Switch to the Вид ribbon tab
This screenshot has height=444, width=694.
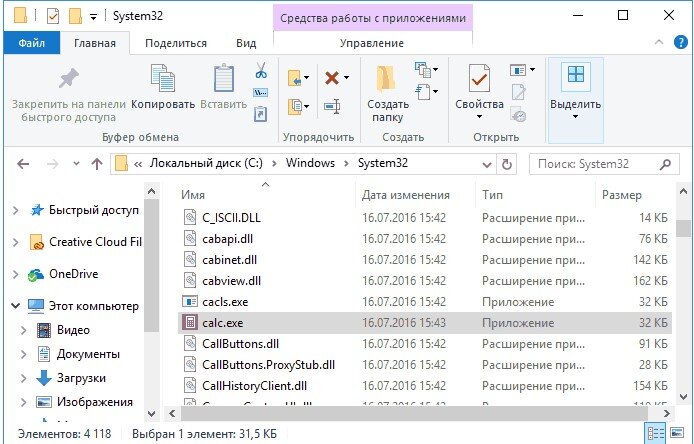click(246, 43)
